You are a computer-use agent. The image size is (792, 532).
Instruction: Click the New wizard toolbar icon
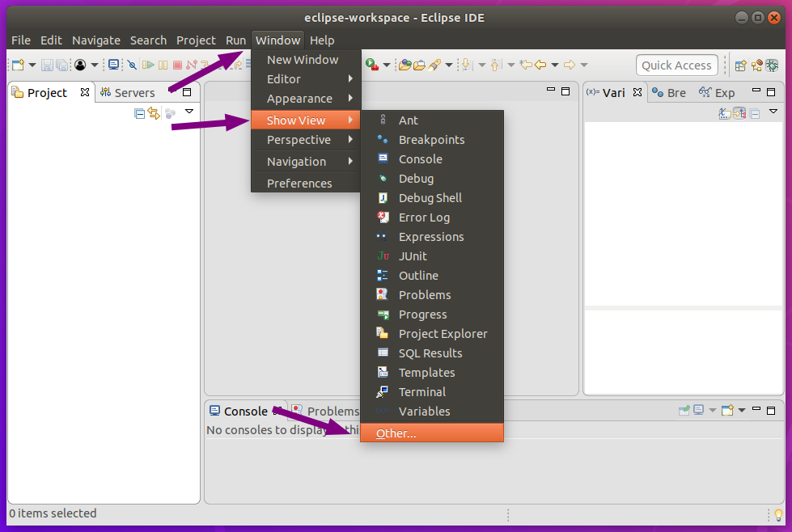point(18,65)
